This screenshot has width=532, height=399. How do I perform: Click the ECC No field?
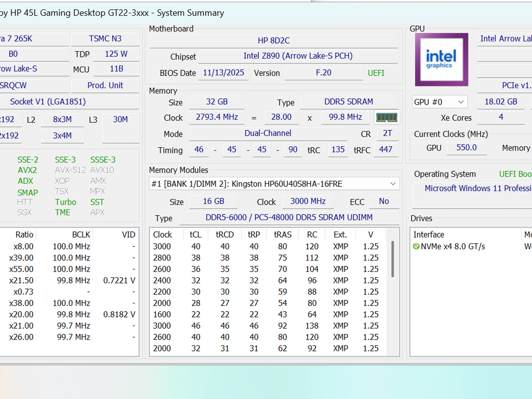(x=384, y=202)
